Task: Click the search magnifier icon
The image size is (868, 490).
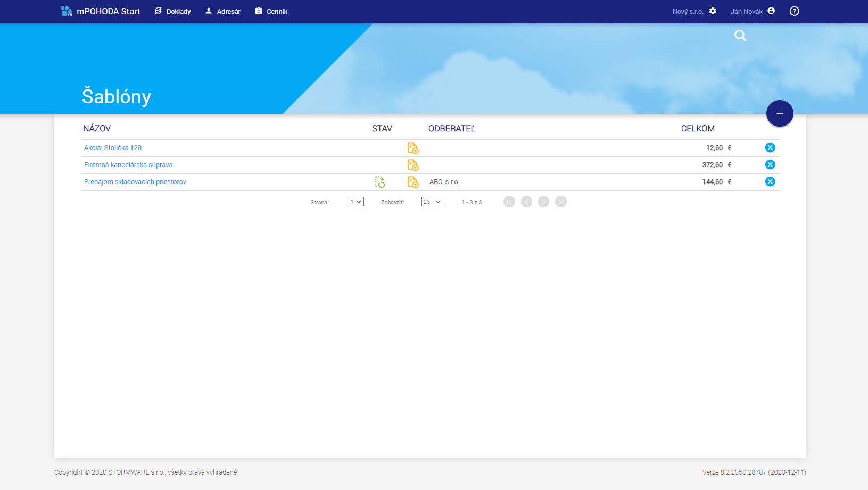Action: [x=740, y=36]
